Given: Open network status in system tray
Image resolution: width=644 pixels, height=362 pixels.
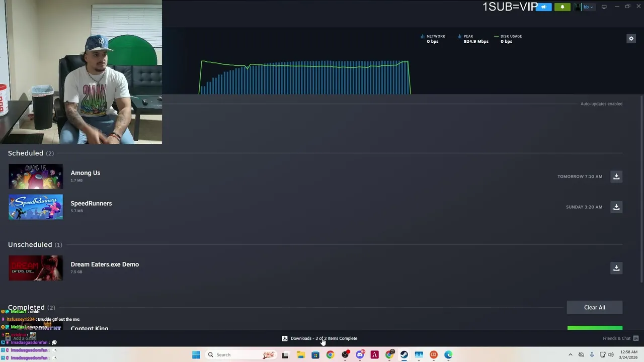Looking at the screenshot, I should coord(602,355).
